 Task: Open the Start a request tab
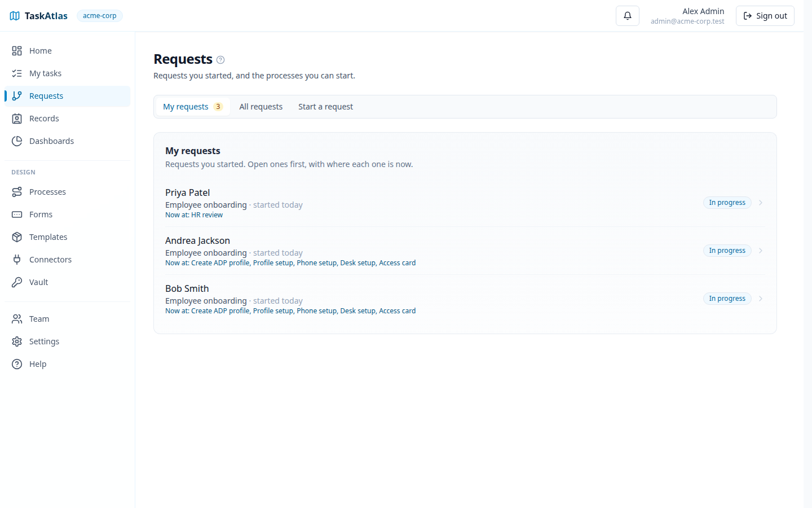(325, 107)
